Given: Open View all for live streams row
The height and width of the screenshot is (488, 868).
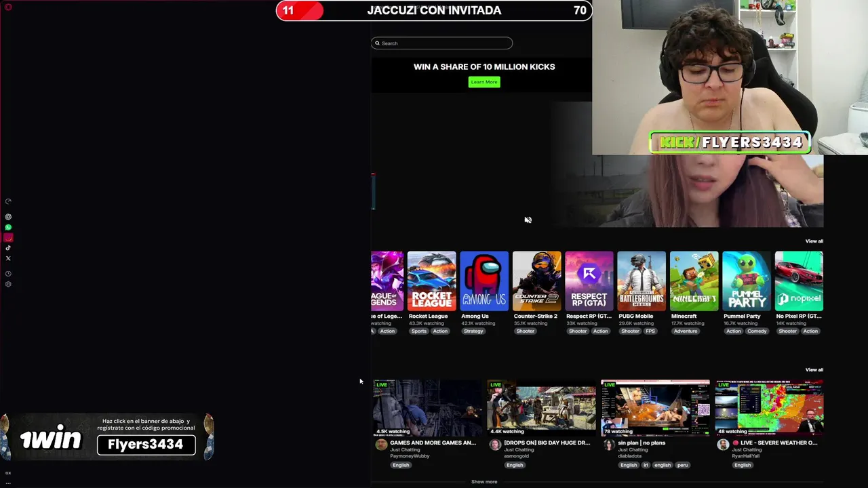Looking at the screenshot, I should pyautogui.click(x=814, y=370).
